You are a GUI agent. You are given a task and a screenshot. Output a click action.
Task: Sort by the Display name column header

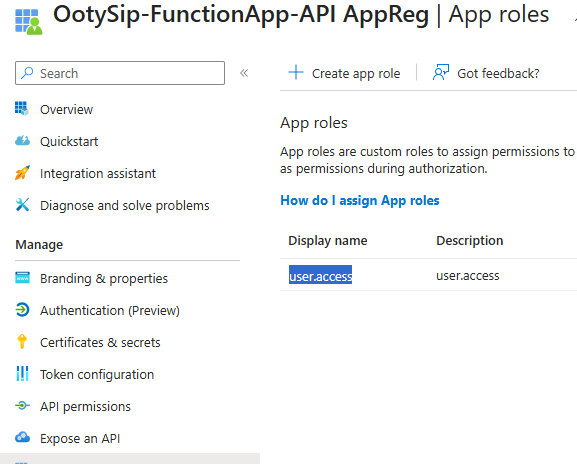click(328, 240)
